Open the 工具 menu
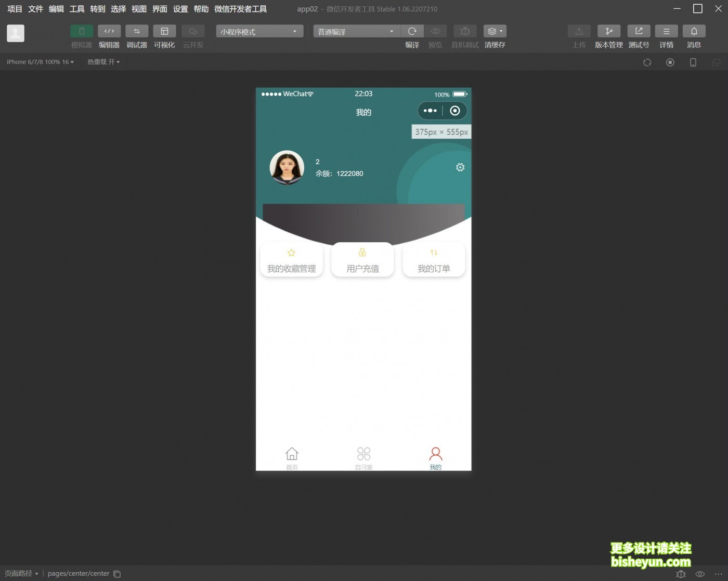 click(x=77, y=9)
